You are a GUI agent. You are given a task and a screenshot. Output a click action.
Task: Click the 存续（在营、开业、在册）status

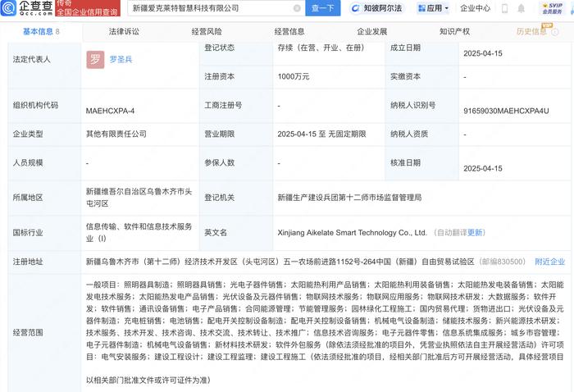point(321,48)
